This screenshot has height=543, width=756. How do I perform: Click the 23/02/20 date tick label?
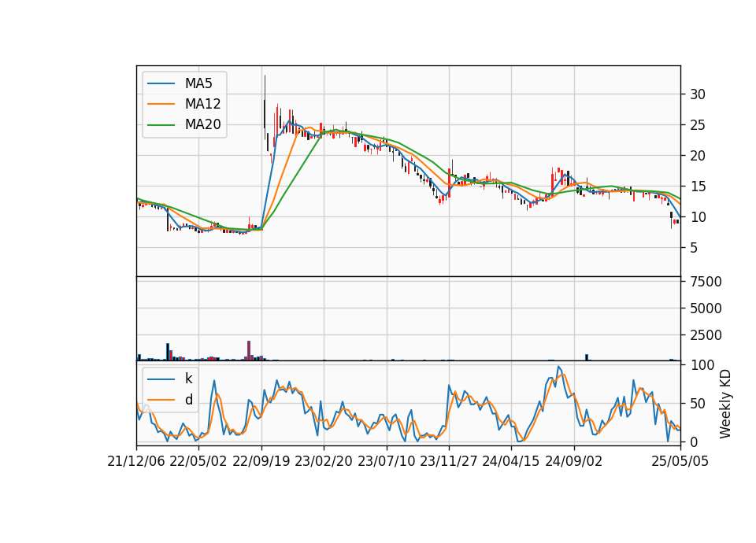coord(324,461)
